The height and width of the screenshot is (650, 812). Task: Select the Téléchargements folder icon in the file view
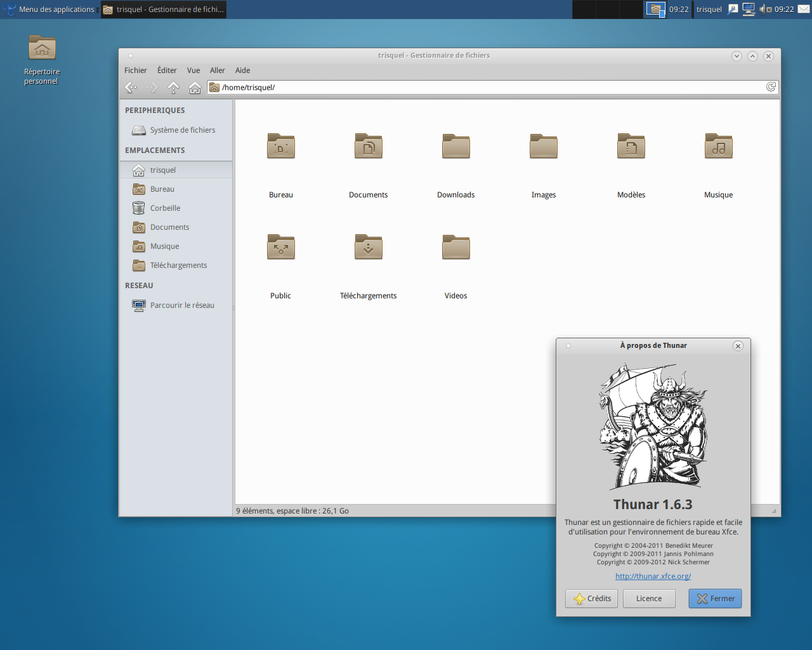click(368, 248)
